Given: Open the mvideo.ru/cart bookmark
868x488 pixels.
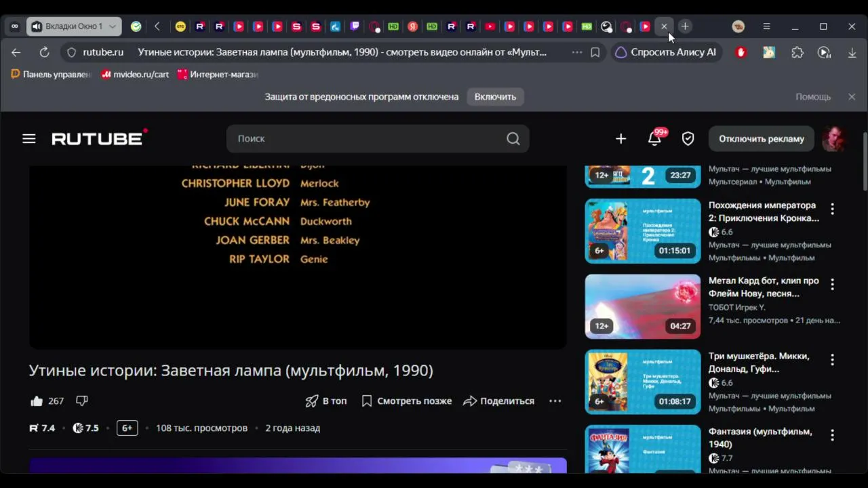Looking at the screenshot, I should point(135,75).
